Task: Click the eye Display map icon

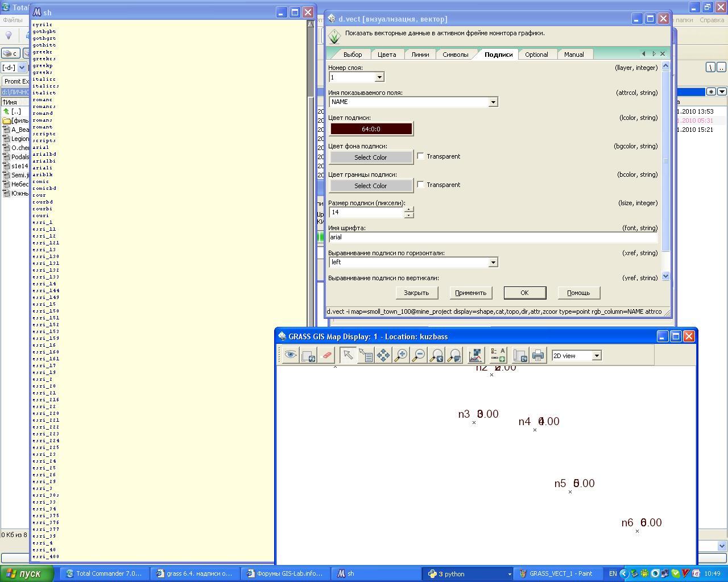Action: point(291,355)
